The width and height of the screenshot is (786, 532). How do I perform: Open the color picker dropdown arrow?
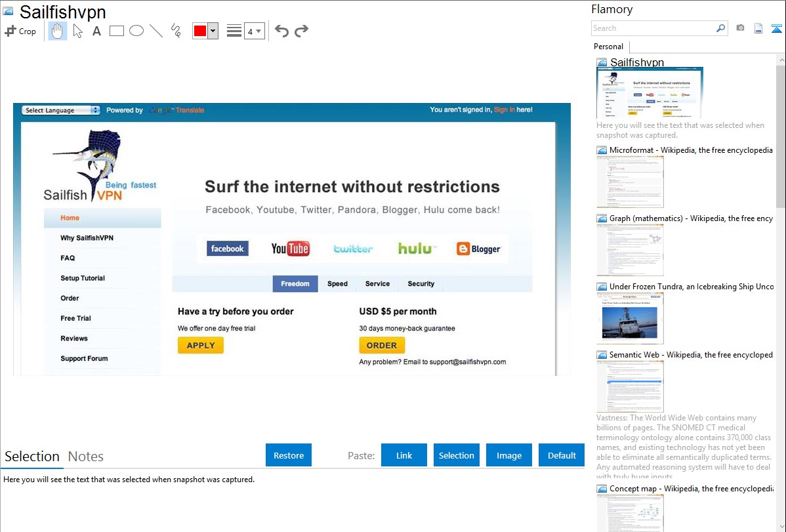click(x=213, y=31)
